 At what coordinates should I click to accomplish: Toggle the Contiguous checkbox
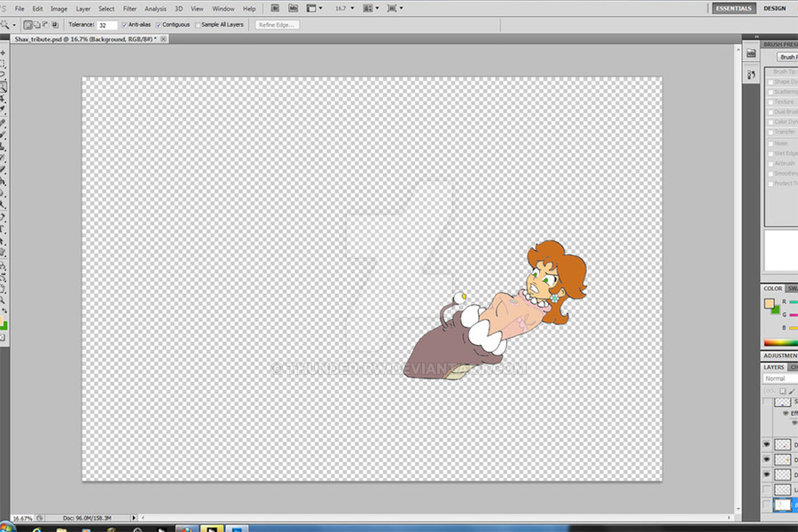(159, 25)
